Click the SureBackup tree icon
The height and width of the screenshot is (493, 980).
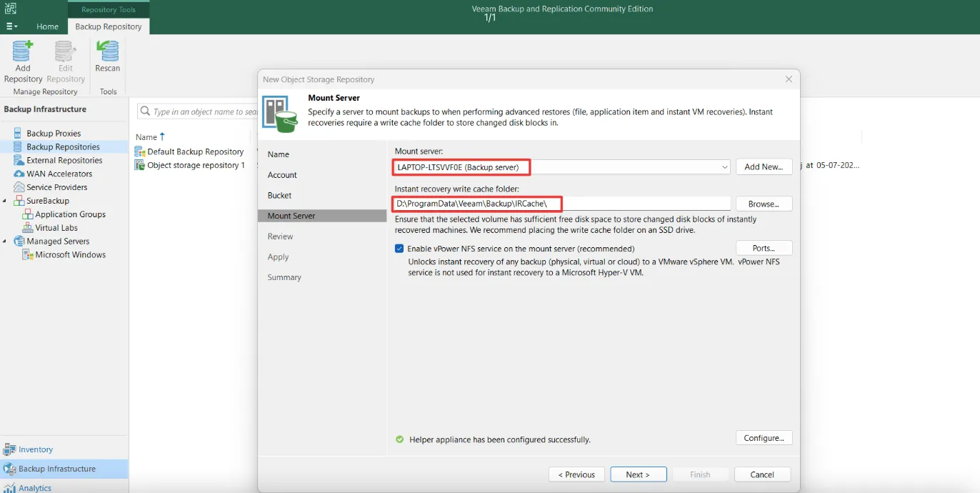(x=19, y=201)
